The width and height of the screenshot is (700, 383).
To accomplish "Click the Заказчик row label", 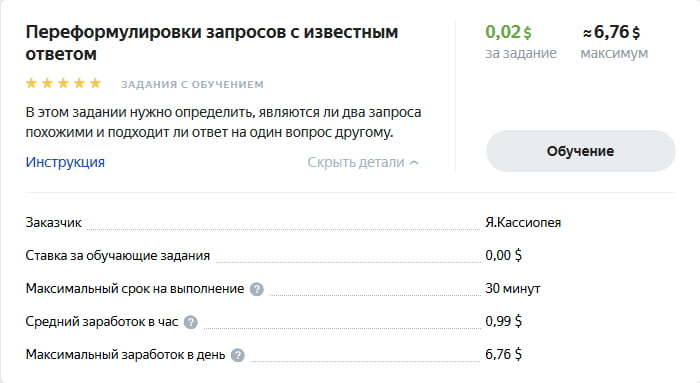I will click(54, 222).
